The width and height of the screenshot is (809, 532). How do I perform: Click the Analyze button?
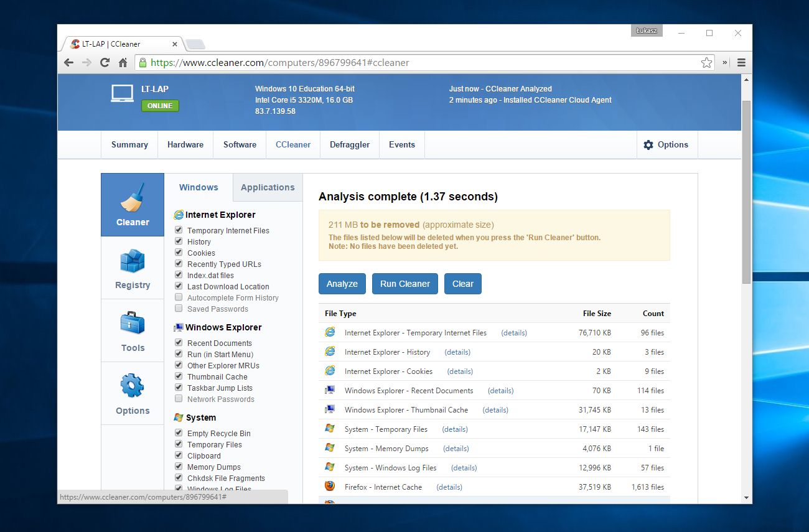(x=342, y=284)
